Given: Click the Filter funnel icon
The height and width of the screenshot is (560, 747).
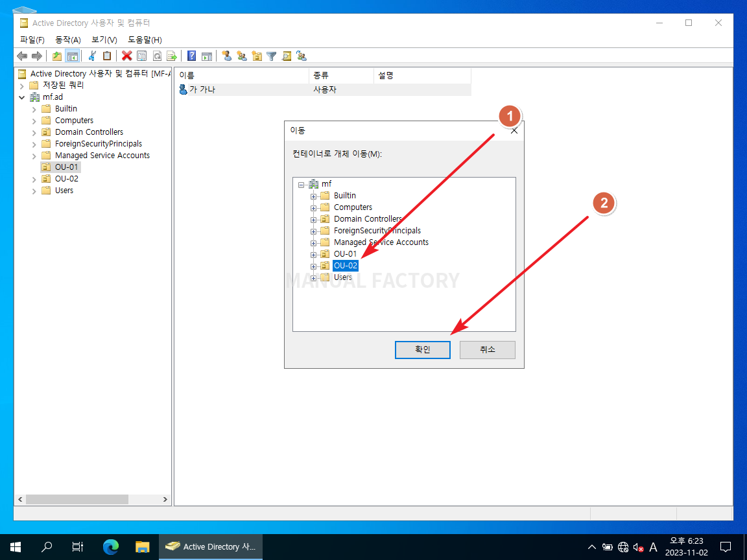Looking at the screenshot, I should click(x=272, y=56).
